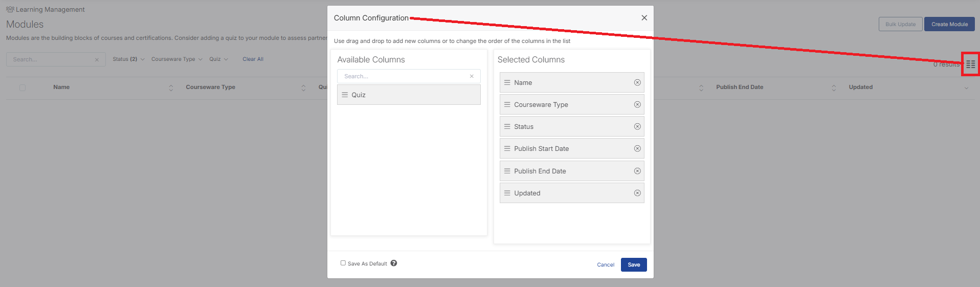This screenshot has width=980, height=287.
Task: Remove Publish Start Date column
Action: click(x=637, y=148)
